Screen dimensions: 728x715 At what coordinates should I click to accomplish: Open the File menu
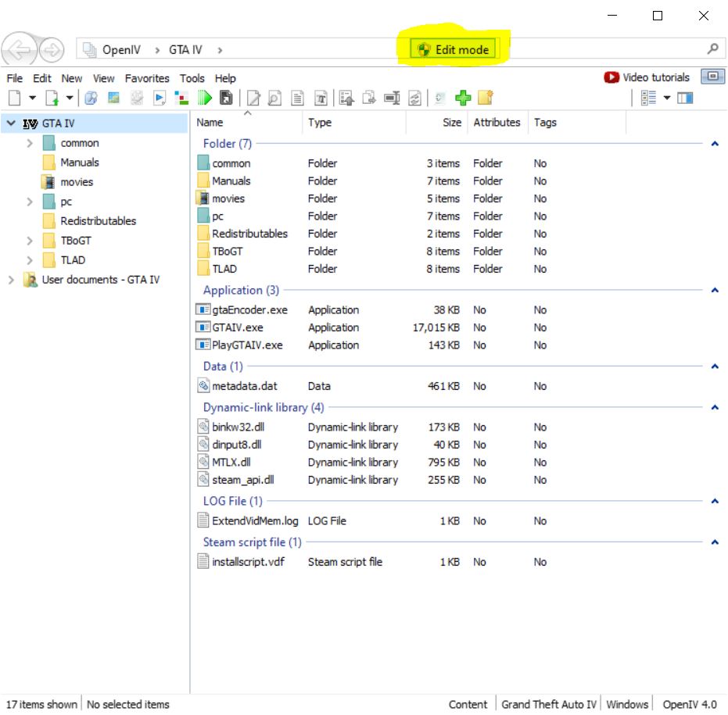tap(14, 78)
